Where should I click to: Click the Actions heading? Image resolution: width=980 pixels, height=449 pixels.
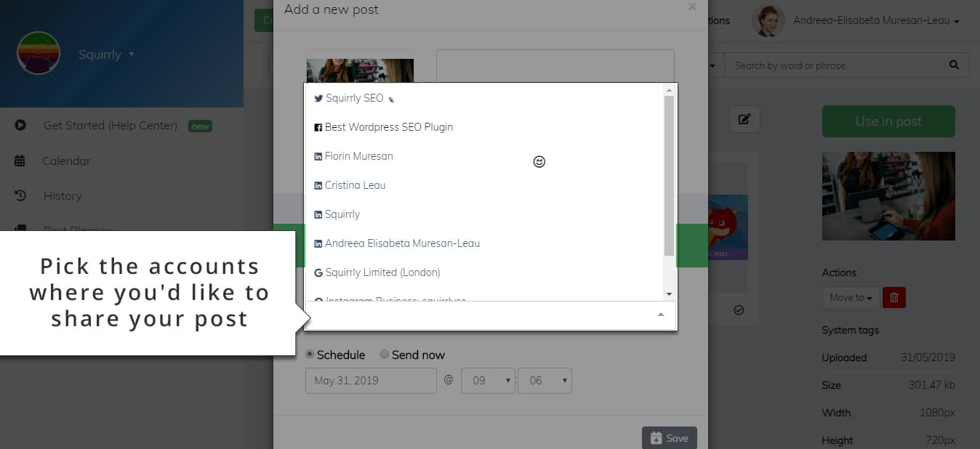click(x=840, y=272)
